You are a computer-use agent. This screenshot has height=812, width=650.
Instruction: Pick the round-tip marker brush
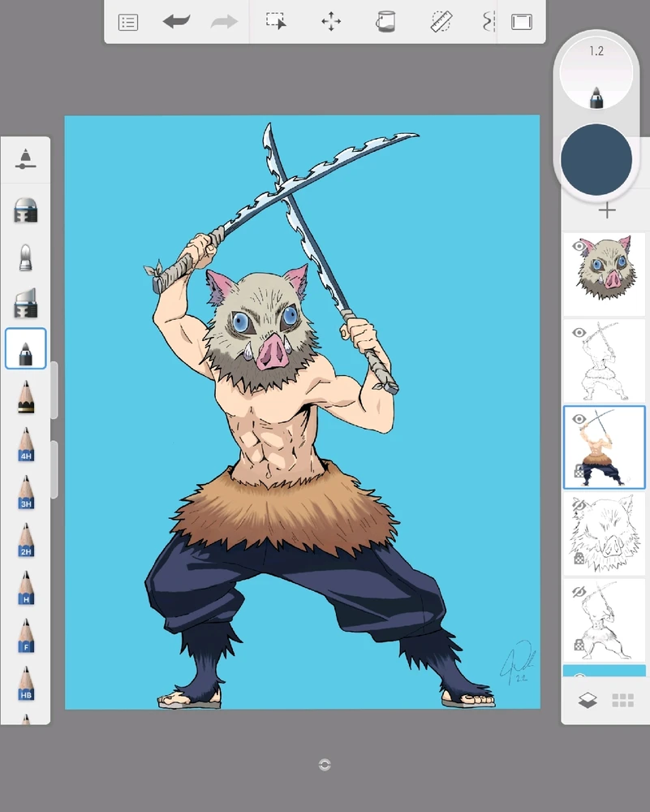[x=25, y=257]
